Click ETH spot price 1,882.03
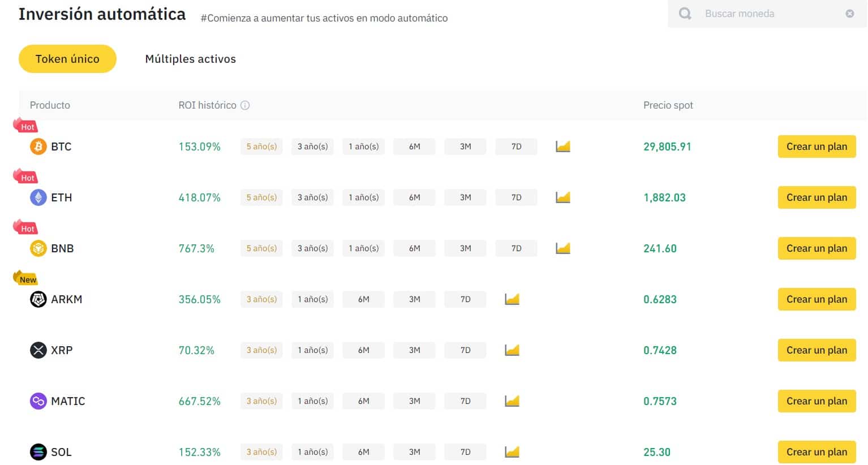The width and height of the screenshot is (868, 465). 664,197
